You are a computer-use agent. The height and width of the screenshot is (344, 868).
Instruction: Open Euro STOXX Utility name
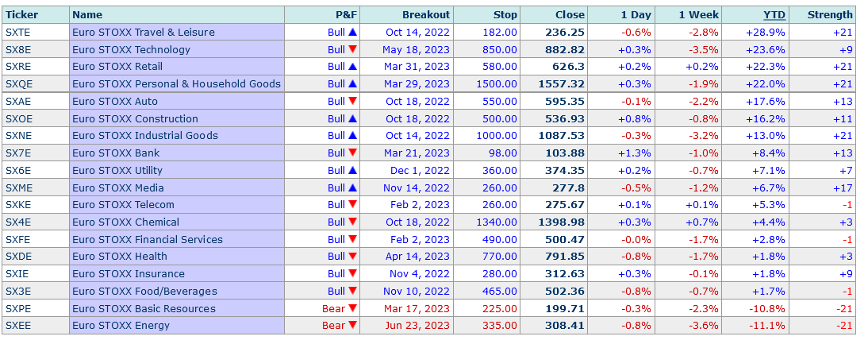click(117, 170)
